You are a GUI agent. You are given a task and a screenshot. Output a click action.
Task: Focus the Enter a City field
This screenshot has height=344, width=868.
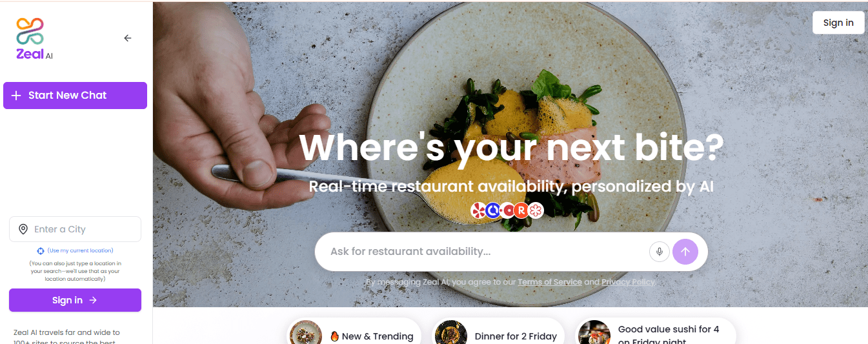tap(75, 229)
